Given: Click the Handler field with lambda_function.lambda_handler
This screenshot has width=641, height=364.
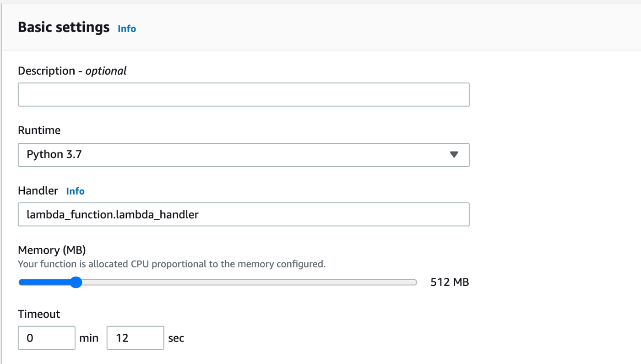Looking at the screenshot, I should (x=243, y=214).
